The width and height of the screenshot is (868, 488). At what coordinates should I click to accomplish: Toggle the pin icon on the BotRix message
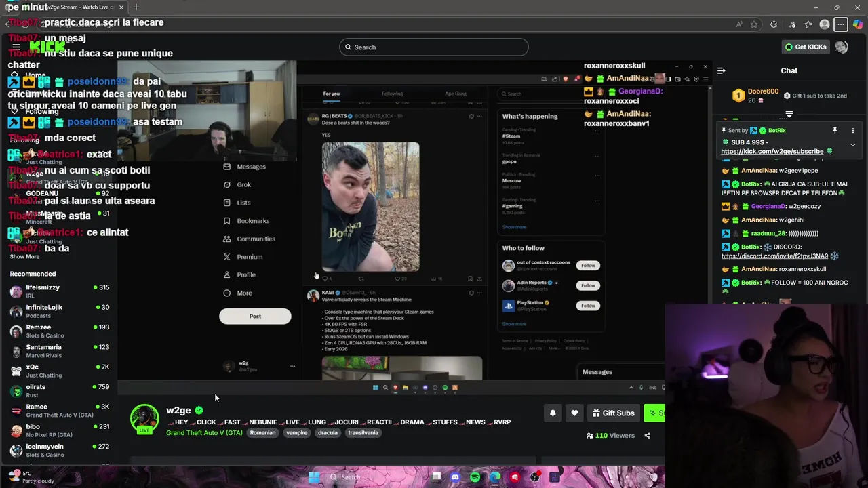(x=835, y=130)
